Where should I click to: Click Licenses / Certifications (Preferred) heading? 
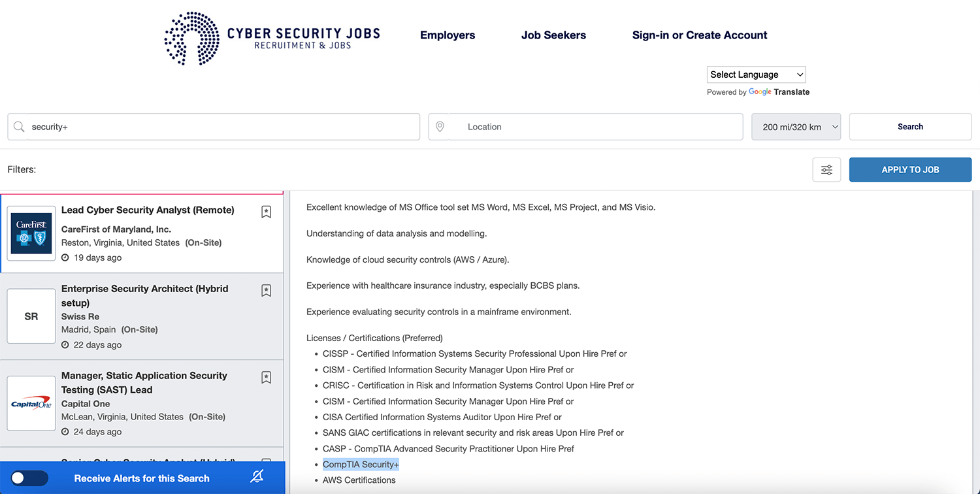coord(374,338)
